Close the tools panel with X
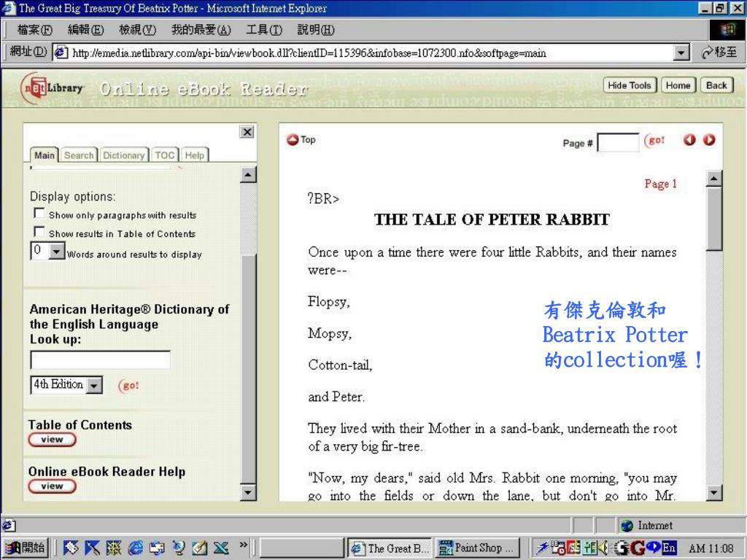 pos(247,132)
